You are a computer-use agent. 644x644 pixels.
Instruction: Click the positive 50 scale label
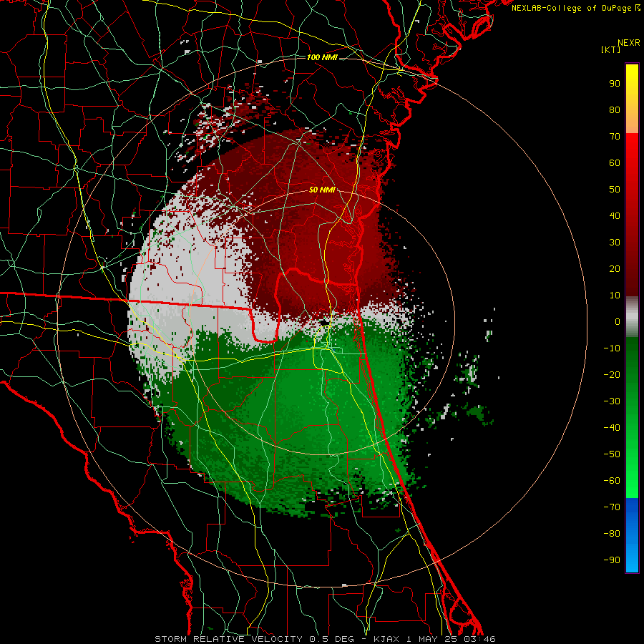[615, 190]
